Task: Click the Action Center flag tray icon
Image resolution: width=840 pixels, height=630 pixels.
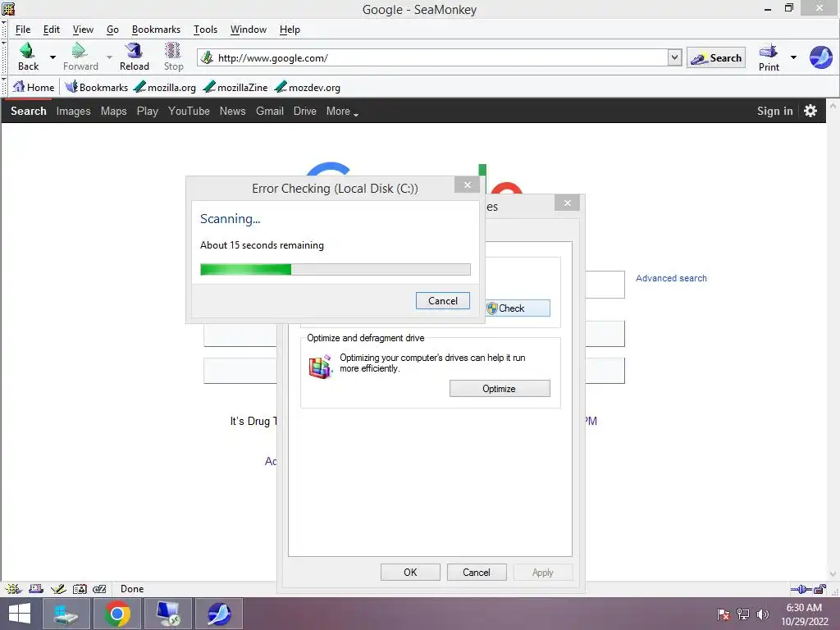Action: (724, 614)
